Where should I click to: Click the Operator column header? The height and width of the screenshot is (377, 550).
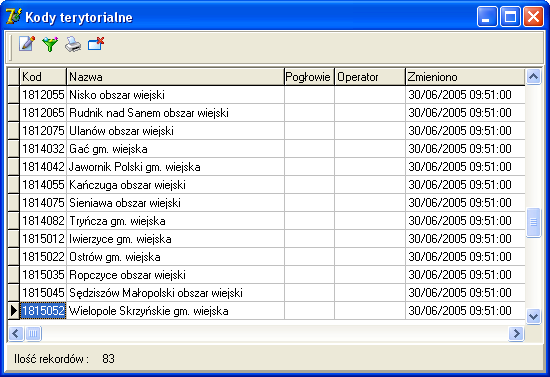[x=370, y=77]
